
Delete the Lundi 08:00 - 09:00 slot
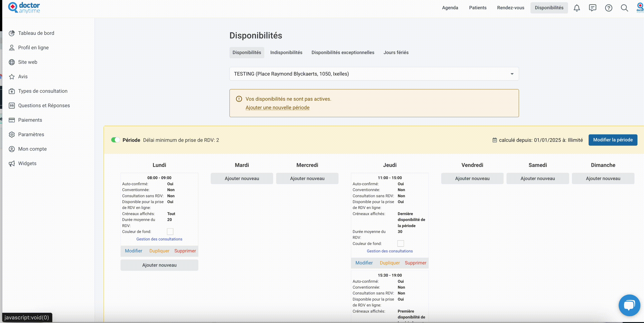185,251
